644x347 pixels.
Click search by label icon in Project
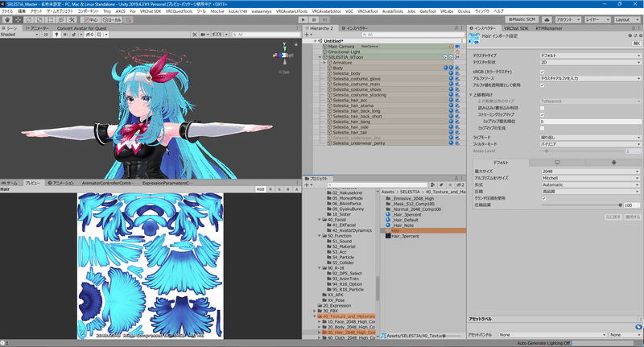441,185
